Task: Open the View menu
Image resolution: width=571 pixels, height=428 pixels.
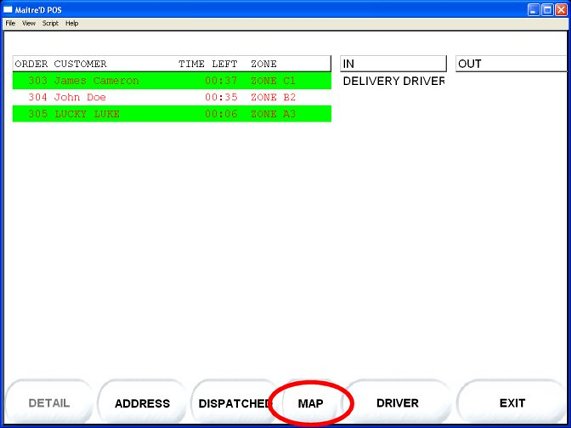Action: (29, 23)
